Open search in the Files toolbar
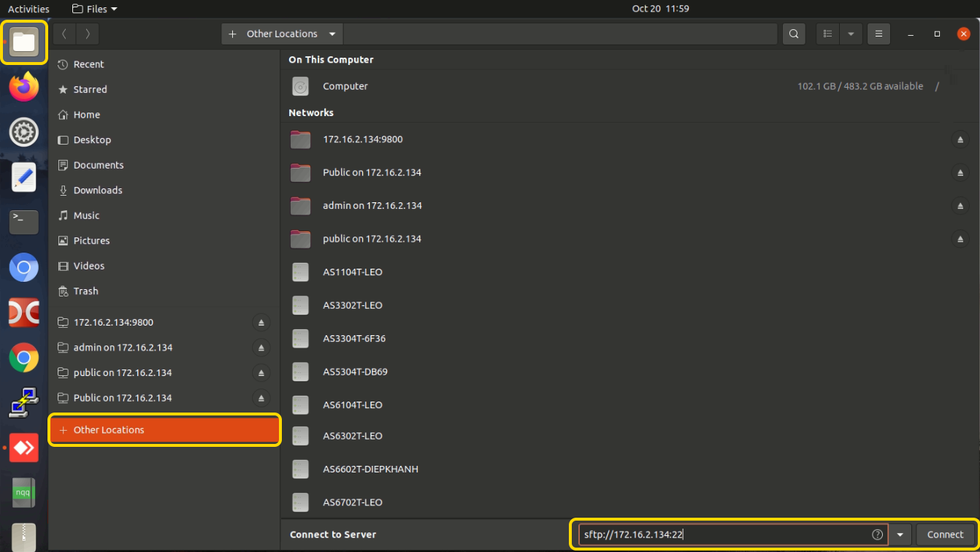 tap(794, 34)
